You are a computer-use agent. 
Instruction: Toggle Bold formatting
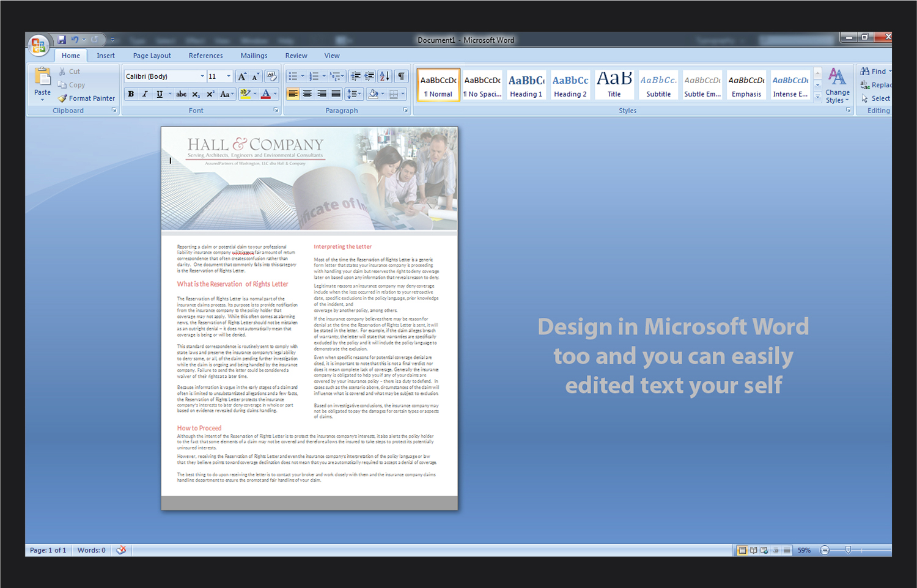click(131, 94)
